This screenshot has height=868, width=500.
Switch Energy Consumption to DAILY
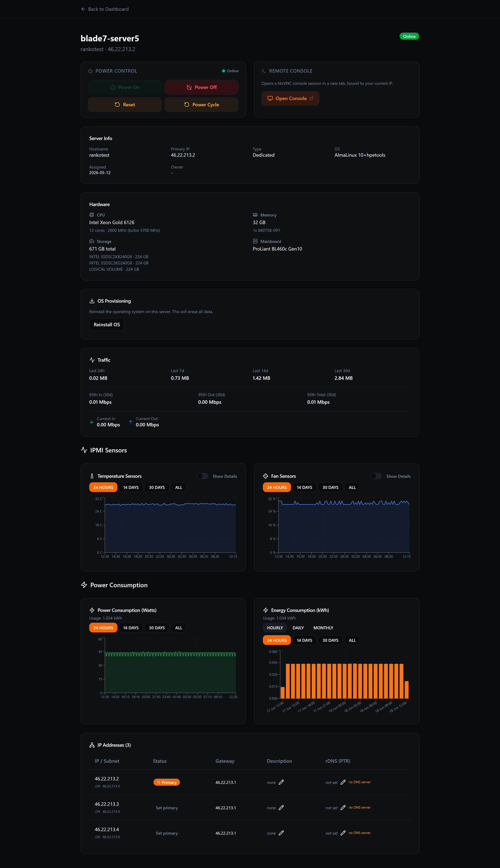click(298, 628)
